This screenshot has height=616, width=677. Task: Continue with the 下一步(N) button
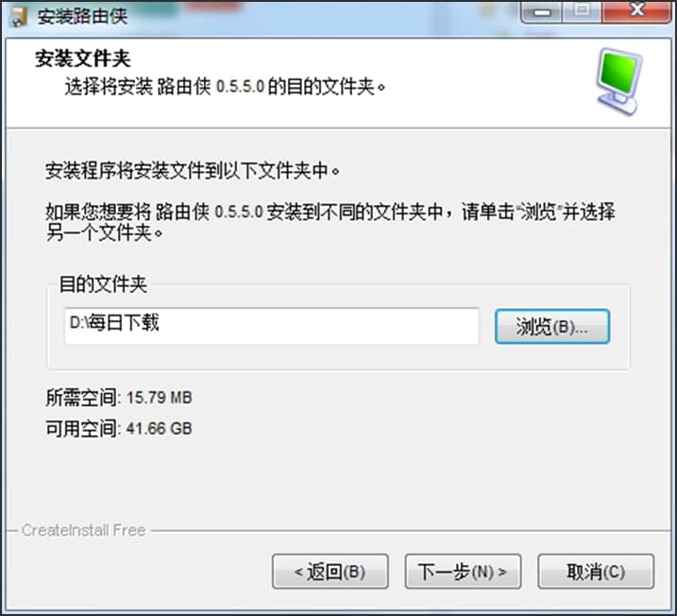click(x=463, y=572)
